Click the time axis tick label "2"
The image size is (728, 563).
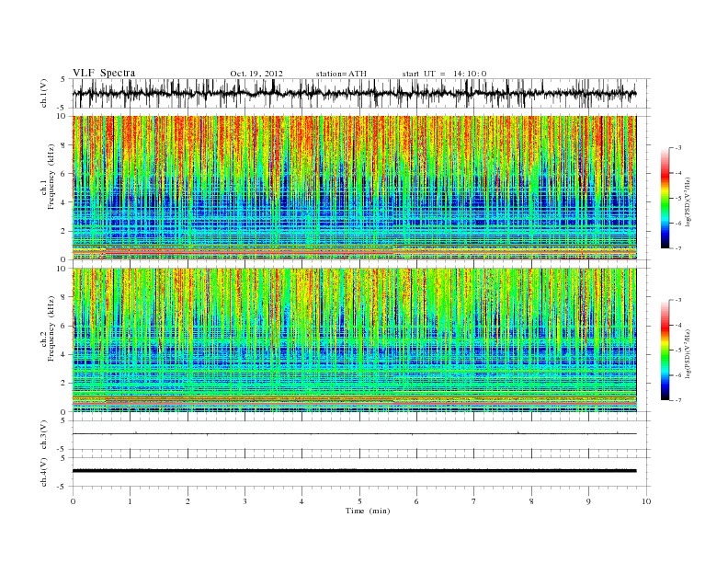[188, 501]
